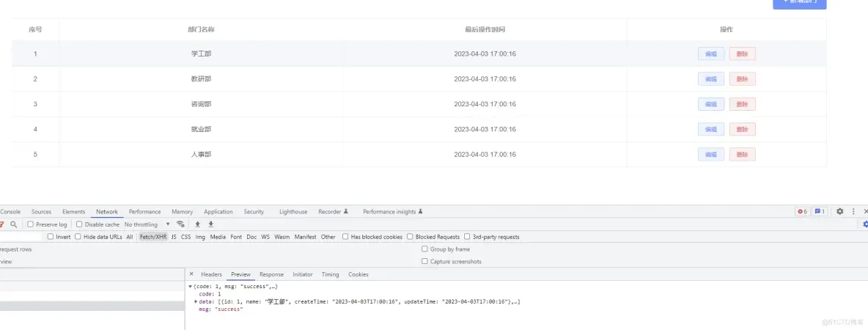868x330 pixels.
Task: Switch to the Elements panel tab
Action: 73,211
